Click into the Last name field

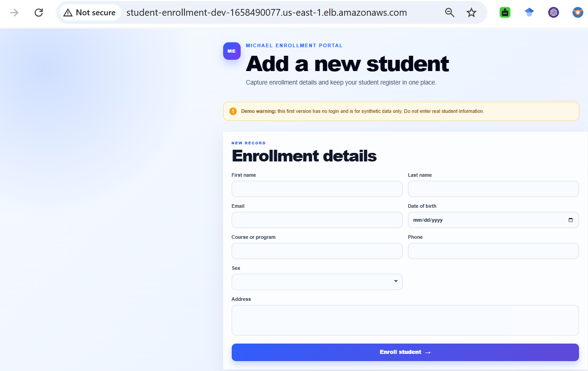pos(494,189)
